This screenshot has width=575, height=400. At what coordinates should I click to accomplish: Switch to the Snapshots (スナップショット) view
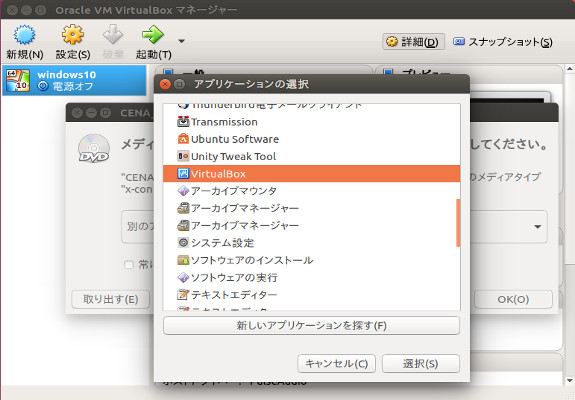[x=502, y=42]
